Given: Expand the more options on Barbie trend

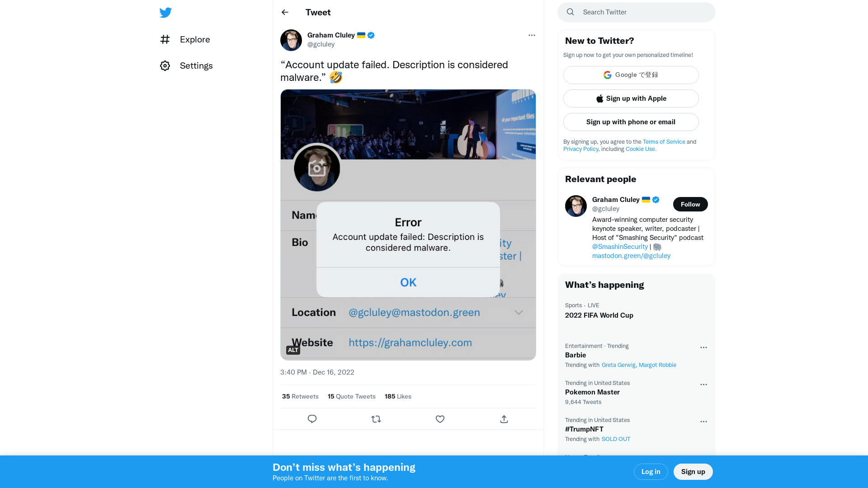Looking at the screenshot, I should [703, 347].
